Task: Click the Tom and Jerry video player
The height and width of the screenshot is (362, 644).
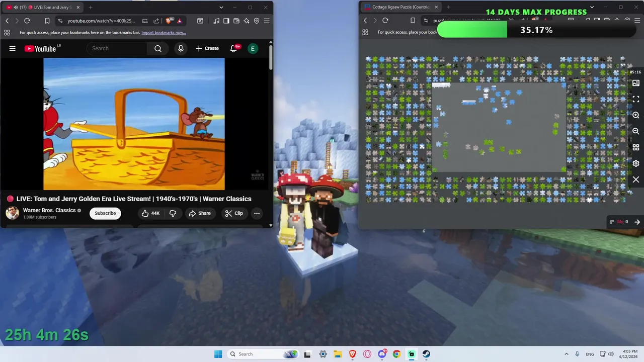Action: (134, 124)
